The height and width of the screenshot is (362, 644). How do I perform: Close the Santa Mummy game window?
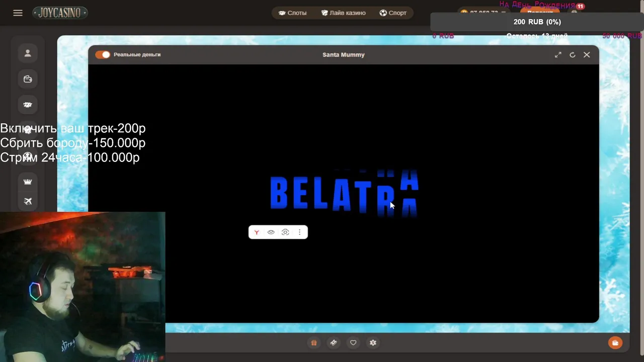(587, 55)
